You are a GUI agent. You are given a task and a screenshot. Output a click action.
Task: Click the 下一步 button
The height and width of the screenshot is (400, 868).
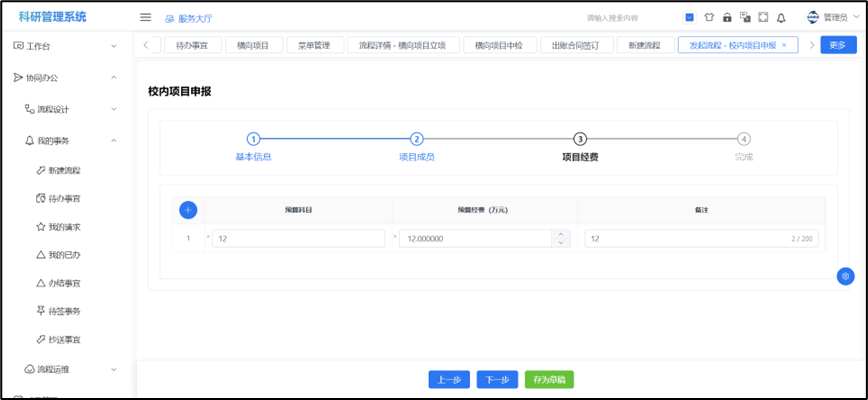tap(497, 379)
